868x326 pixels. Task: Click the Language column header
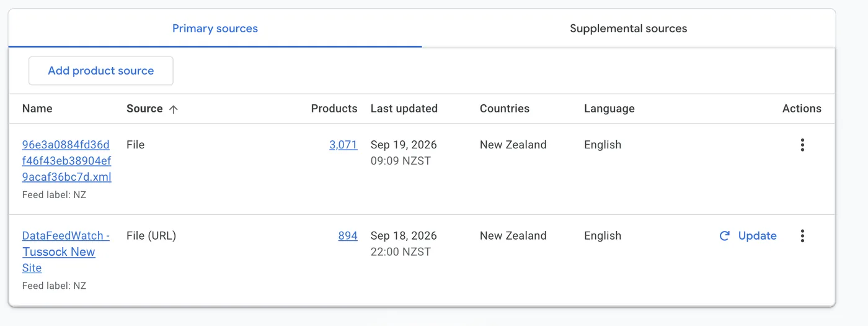(x=609, y=109)
